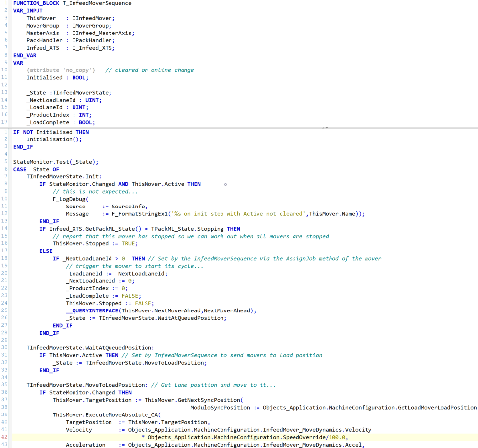
Task: Click the TPackML_State.Stopping enum value
Action: click(x=187, y=229)
